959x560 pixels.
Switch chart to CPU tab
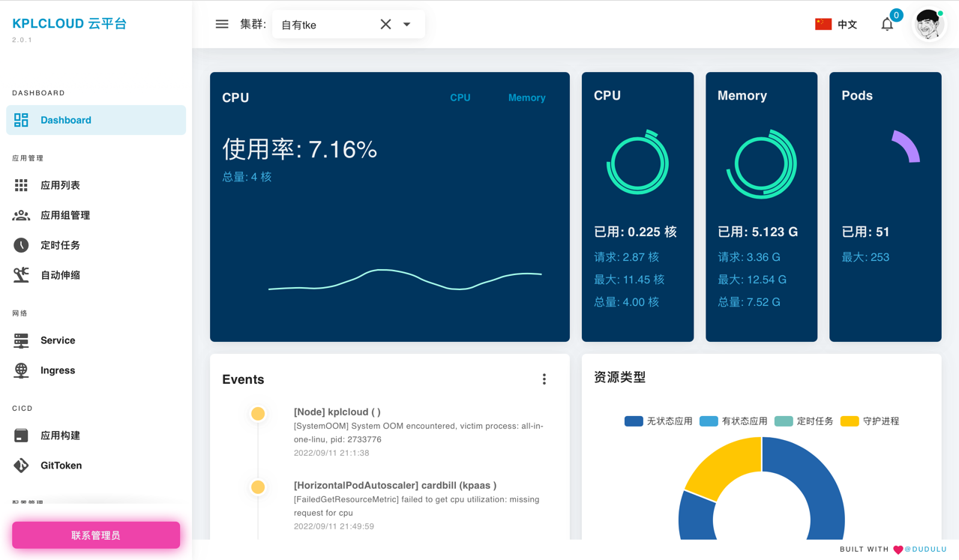[460, 97]
